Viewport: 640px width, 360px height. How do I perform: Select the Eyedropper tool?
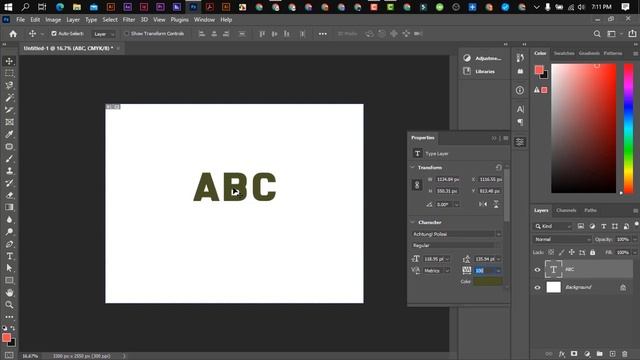pos(9,134)
